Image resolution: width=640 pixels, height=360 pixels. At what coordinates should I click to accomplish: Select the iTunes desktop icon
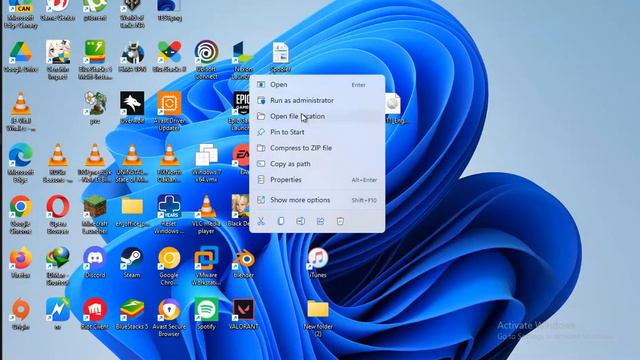coord(318,262)
